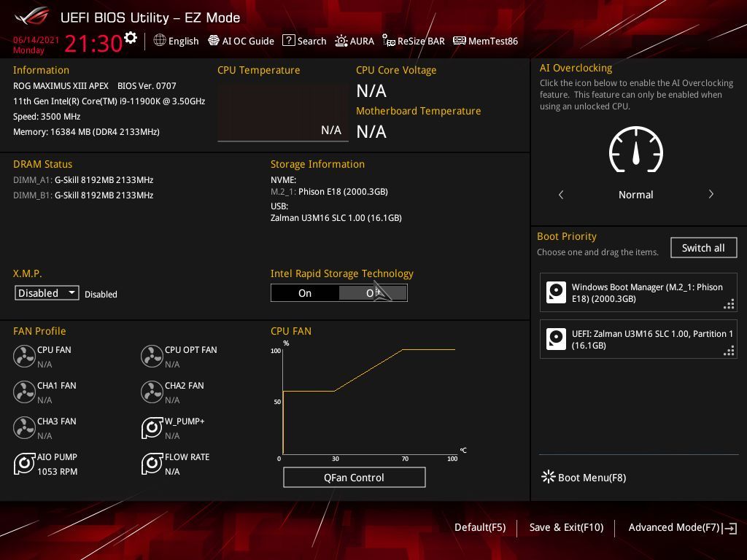The width and height of the screenshot is (747, 560).
Task: Click BIOS Ver. 0707 text
Action: tap(147, 86)
